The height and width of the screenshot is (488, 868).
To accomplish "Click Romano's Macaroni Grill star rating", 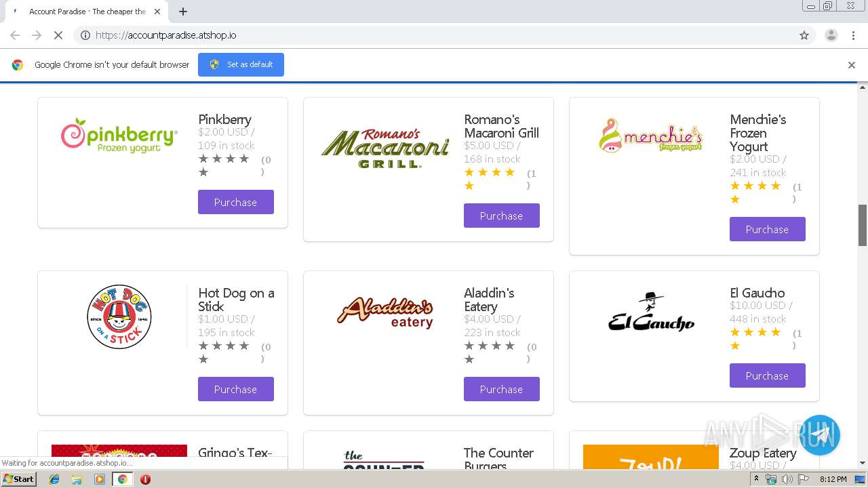I will (490, 179).
